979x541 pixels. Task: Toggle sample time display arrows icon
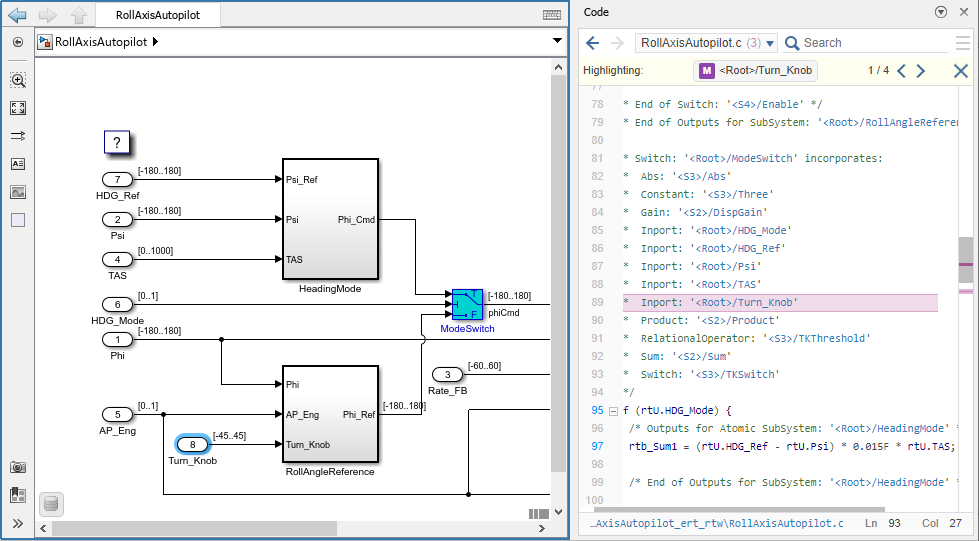click(x=18, y=136)
